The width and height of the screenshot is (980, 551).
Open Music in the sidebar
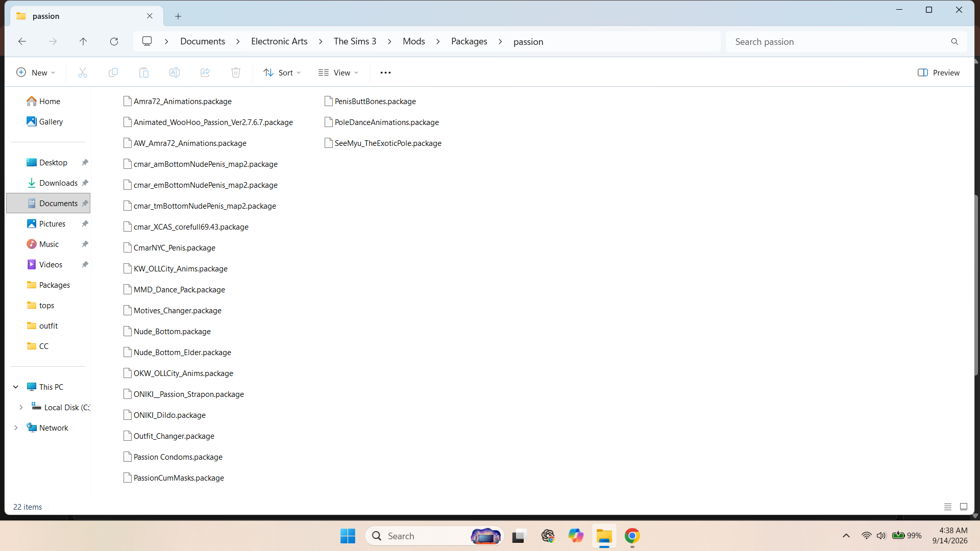[50, 244]
